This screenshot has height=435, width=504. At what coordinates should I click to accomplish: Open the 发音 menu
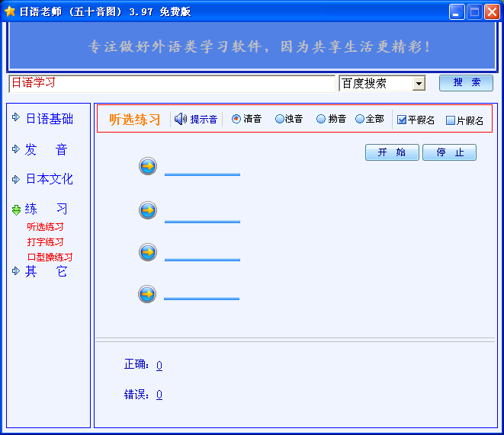click(x=47, y=149)
